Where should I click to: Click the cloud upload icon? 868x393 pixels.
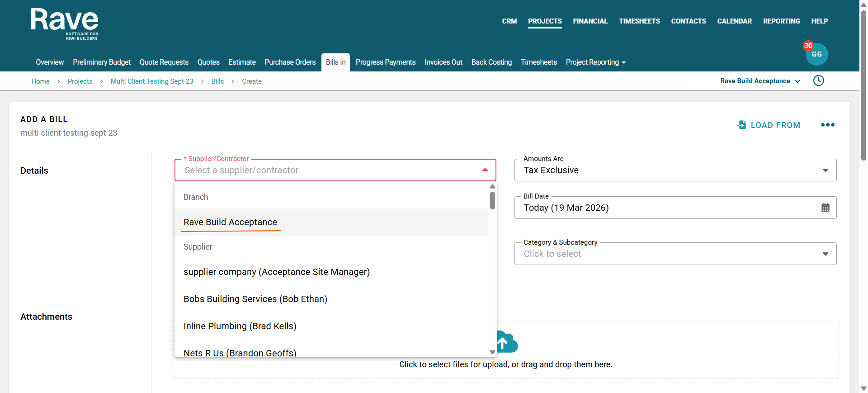506,342
